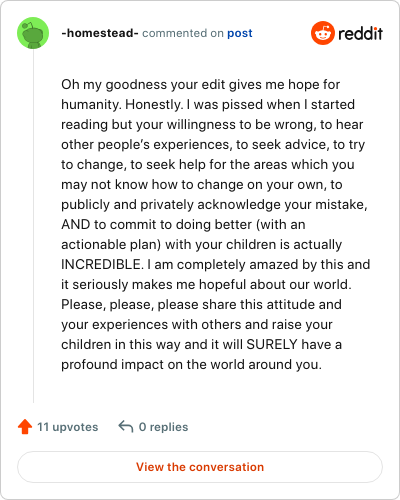
Task: Click the final "profound impact" line
Action: (191, 364)
